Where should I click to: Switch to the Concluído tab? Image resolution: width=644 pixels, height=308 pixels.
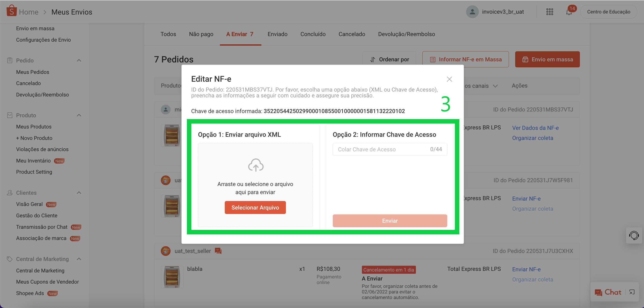(313, 34)
